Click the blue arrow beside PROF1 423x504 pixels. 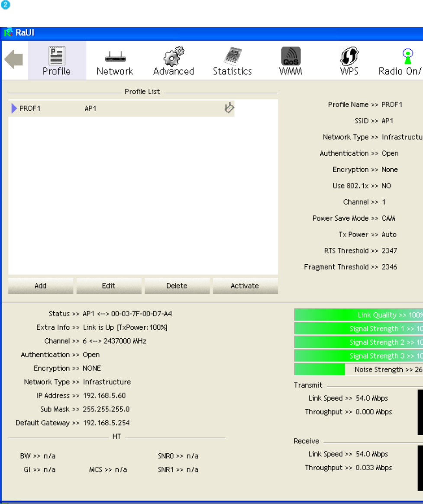[x=14, y=108]
